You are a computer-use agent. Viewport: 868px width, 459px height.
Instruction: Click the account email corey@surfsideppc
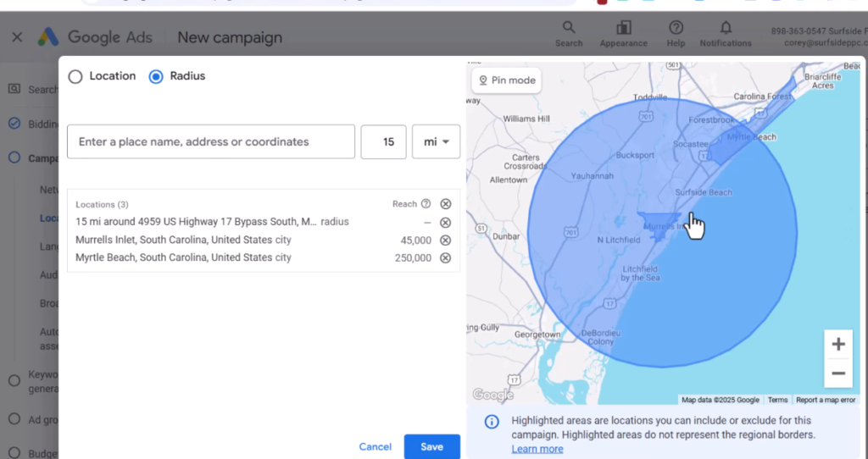coord(826,42)
